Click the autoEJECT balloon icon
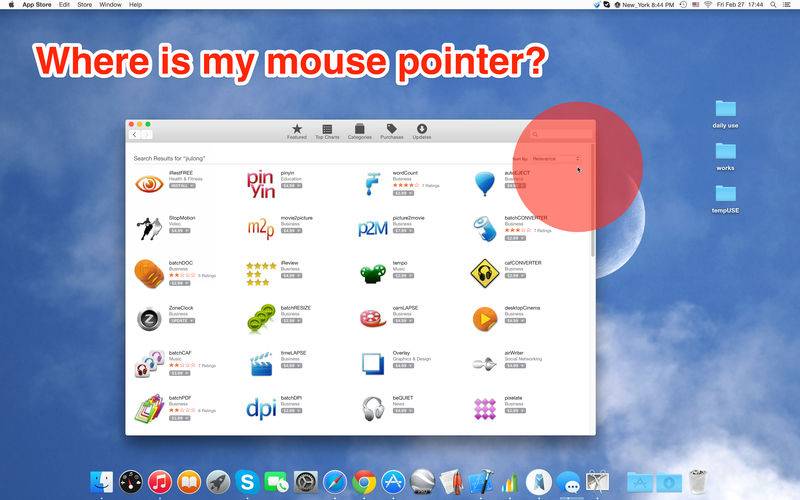 (x=484, y=184)
